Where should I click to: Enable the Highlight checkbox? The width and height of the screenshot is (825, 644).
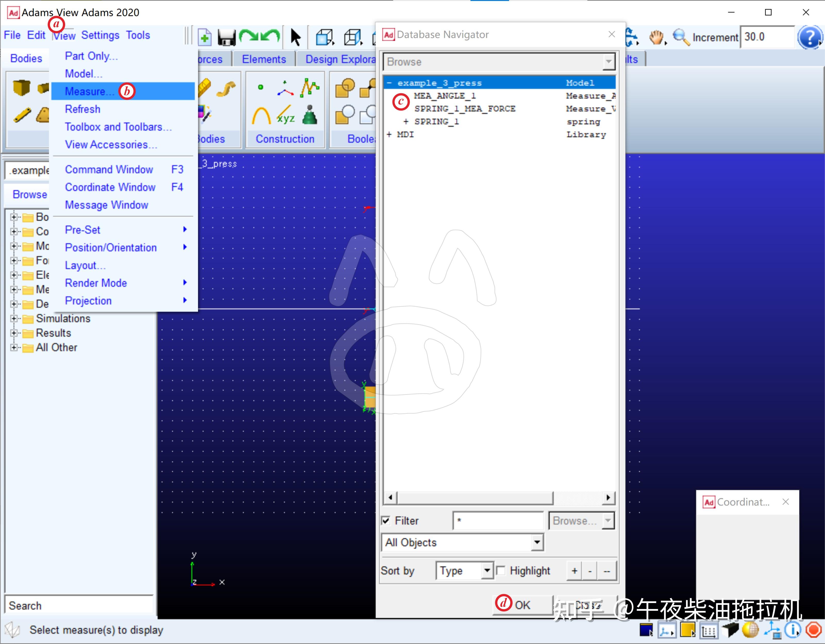click(501, 570)
